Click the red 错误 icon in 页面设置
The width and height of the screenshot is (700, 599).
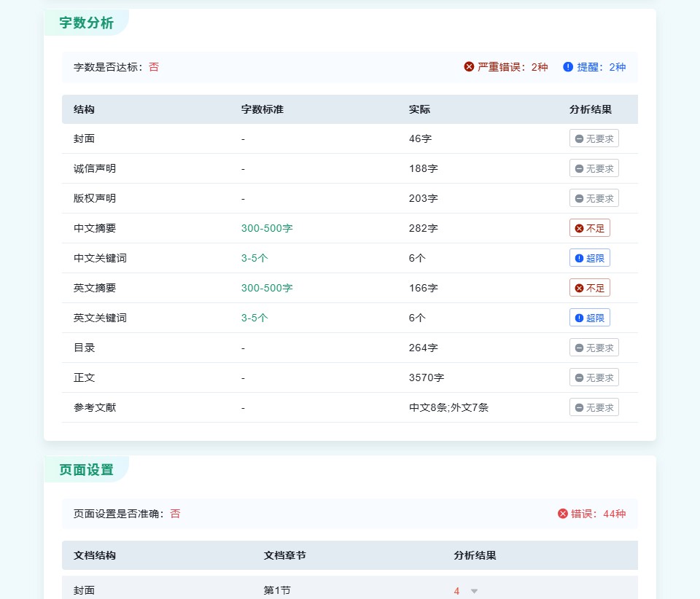pos(562,514)
